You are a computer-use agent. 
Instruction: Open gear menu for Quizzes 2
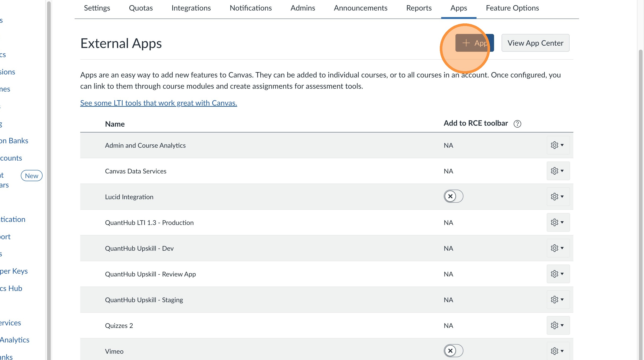click(558, 326)
